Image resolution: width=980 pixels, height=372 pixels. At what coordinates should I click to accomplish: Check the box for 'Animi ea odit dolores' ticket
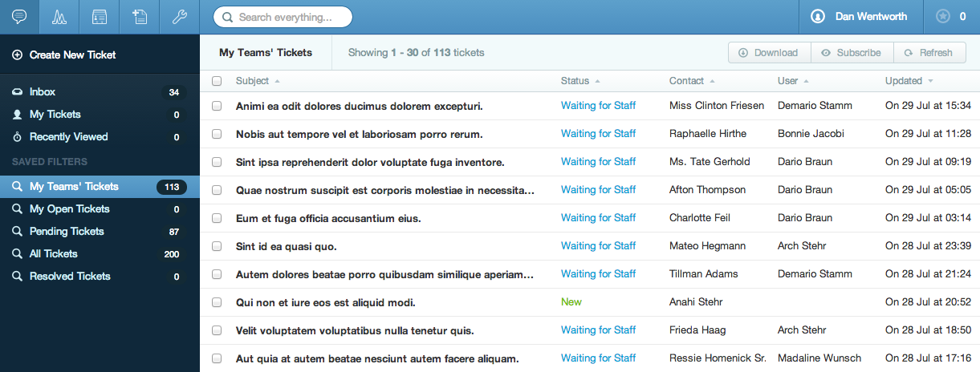pos(217,106)
